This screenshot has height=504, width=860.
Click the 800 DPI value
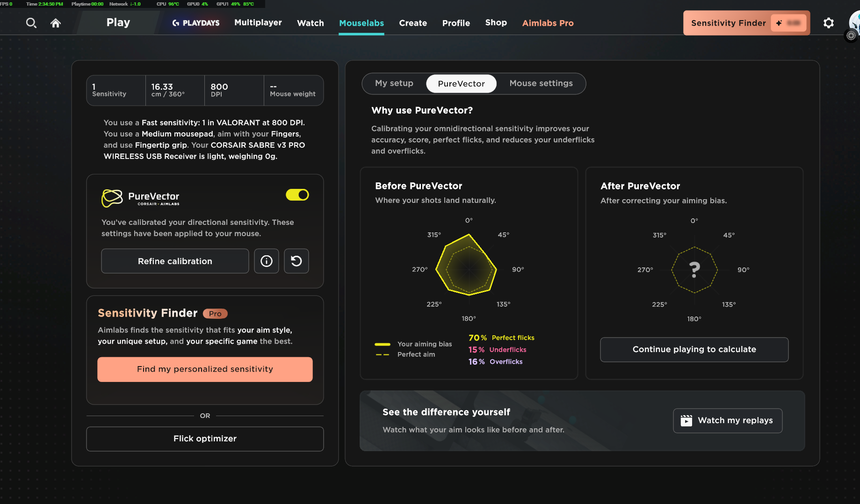point(234,90)
